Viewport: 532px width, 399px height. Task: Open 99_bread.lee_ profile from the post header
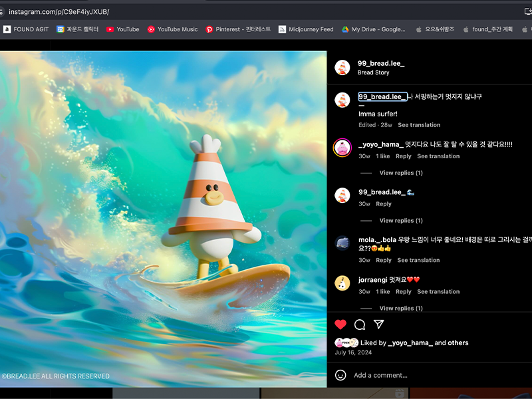[380, 63]
